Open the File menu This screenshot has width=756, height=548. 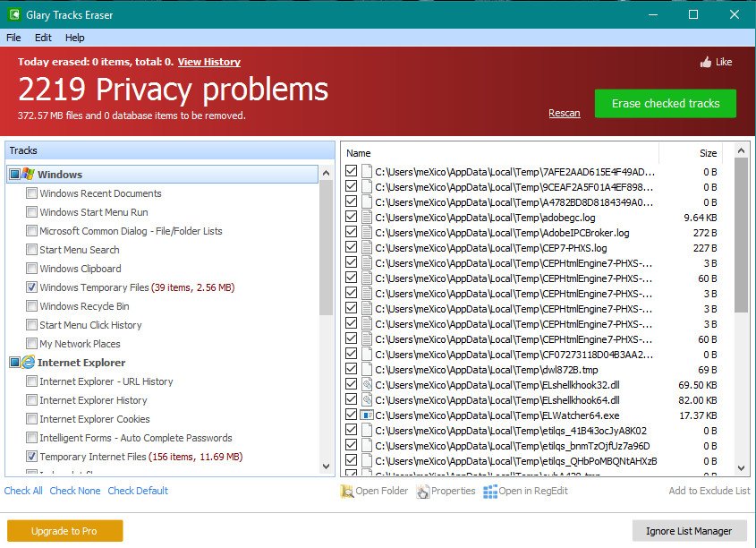click(x=13, y=38)
